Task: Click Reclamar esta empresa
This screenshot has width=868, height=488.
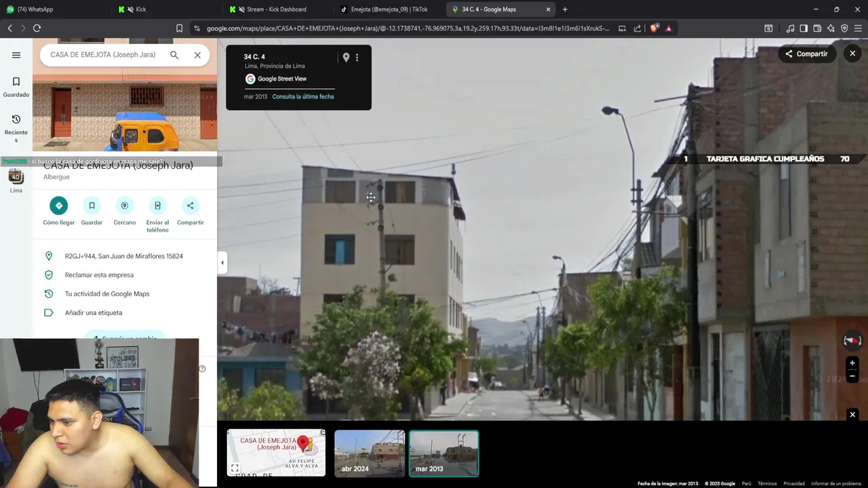Action: (x=99, y=275)
